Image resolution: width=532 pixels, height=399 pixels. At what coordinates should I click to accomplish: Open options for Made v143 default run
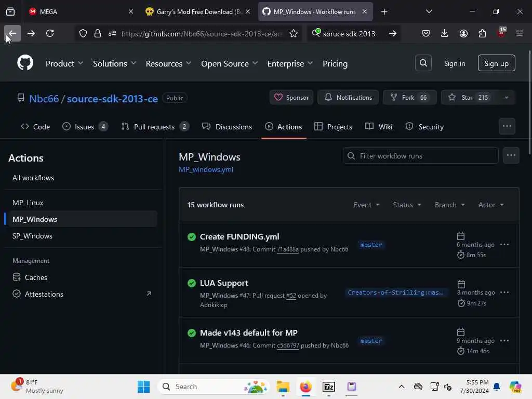pyautogui.click(x=504, y=341)
